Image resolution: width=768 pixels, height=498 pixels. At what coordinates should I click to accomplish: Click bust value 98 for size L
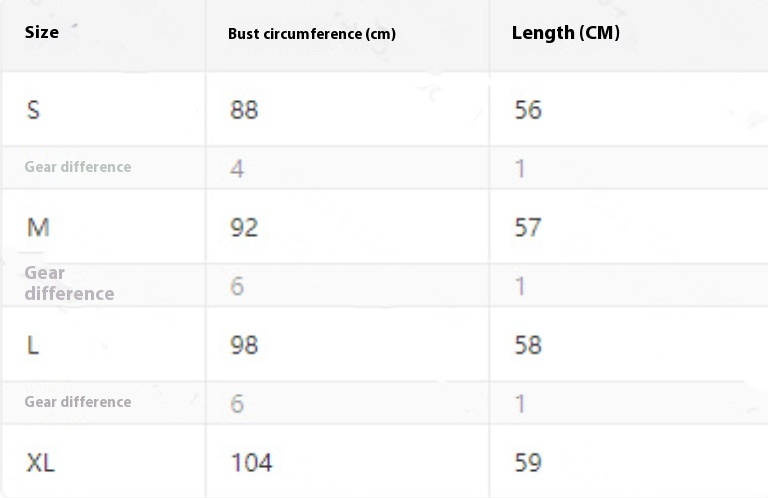pyautogui.click(x=244, y=345)
